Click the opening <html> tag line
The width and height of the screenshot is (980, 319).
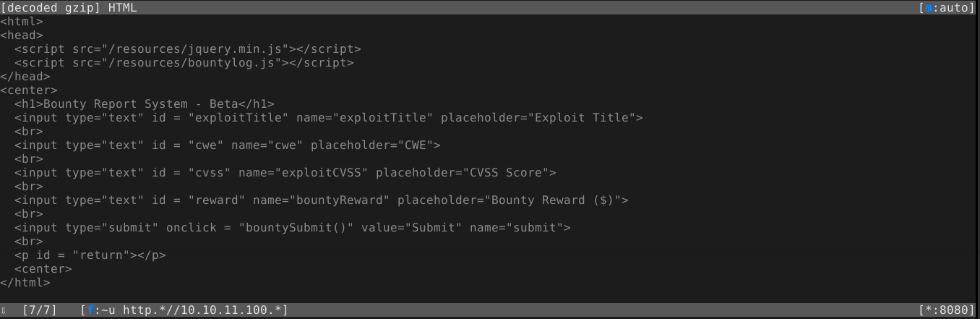point(22,22)
